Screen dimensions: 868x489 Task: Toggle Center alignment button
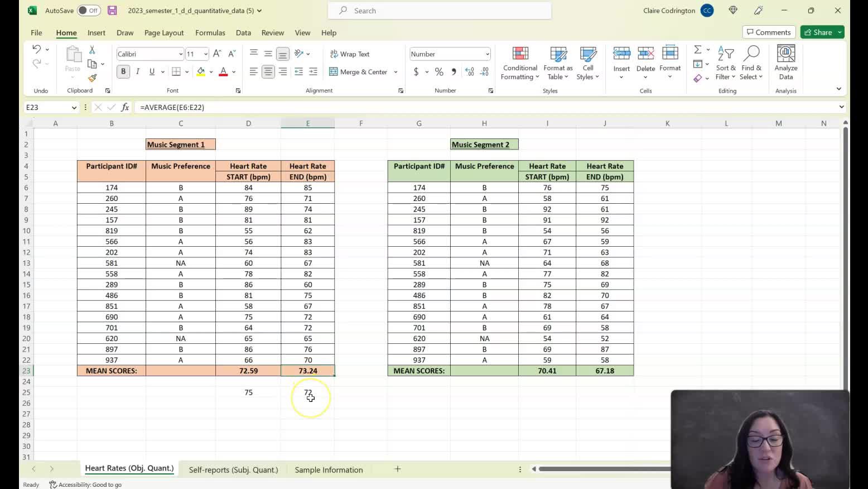point(268,71)
